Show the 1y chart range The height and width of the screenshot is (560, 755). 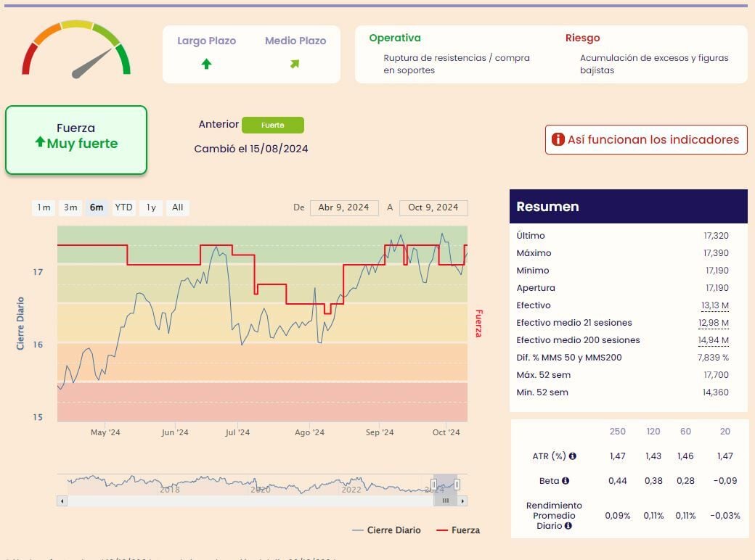[151, 208]
